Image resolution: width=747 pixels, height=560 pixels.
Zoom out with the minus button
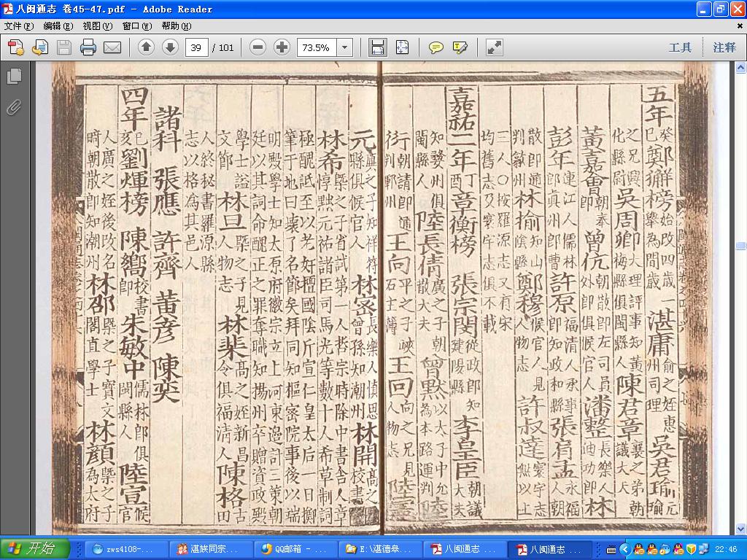pyautogui.click(x=258, y=47)
